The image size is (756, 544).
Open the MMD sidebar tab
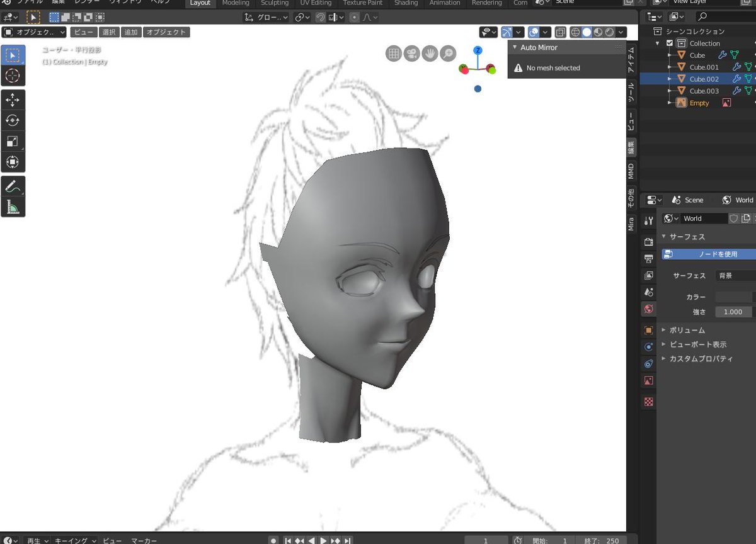point(631,171)
